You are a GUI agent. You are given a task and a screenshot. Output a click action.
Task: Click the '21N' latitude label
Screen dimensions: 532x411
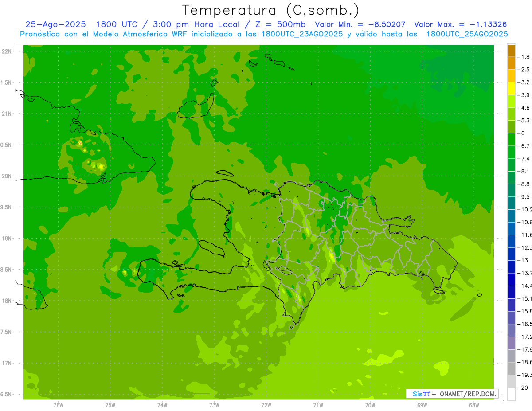point(7,114)
